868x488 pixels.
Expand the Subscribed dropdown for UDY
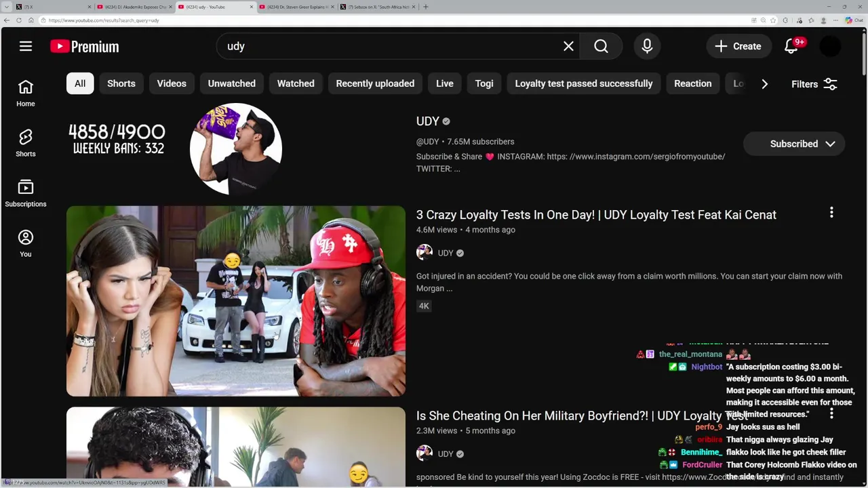794,144
